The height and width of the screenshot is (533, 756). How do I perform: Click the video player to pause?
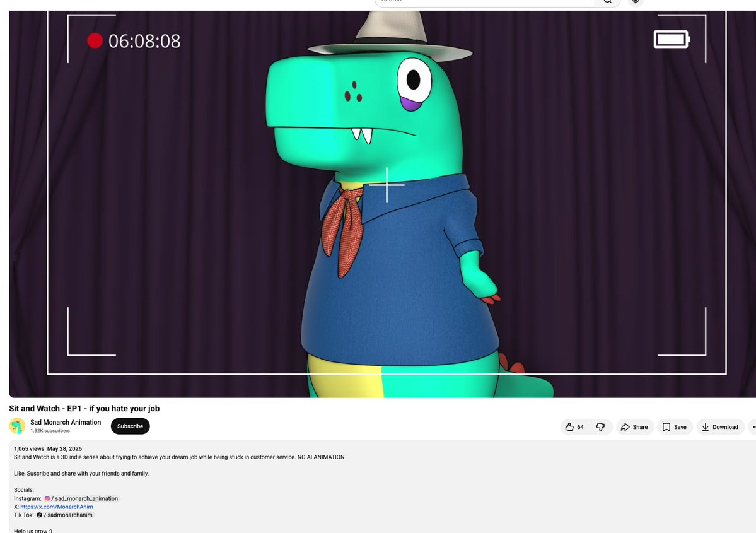coord(382,204)
